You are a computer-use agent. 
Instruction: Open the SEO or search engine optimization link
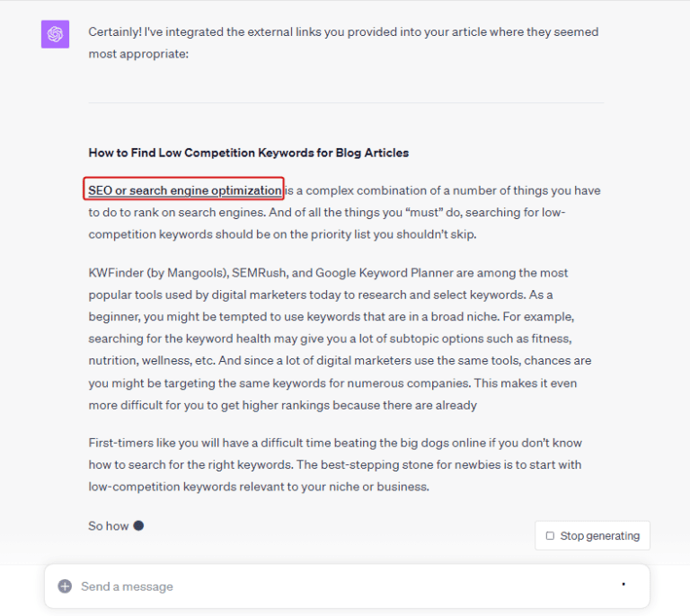tap(184, 190)
